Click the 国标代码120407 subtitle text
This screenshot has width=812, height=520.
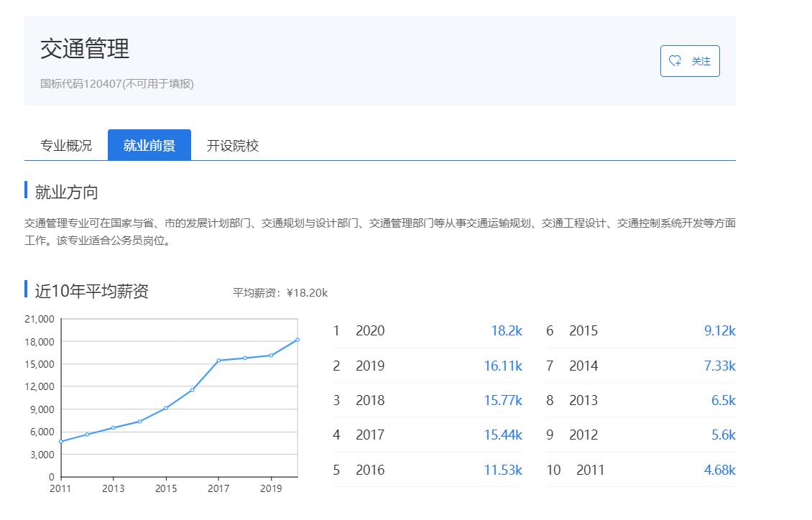coord(117,84)
